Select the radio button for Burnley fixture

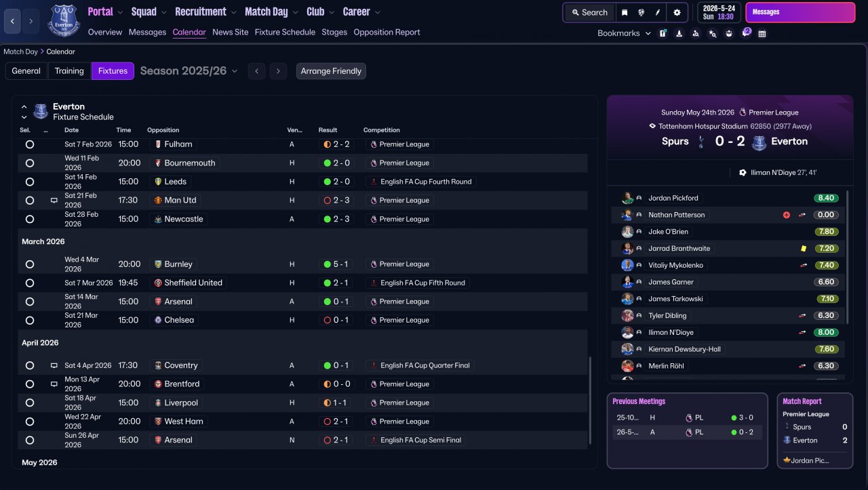(x=30, y=264)
